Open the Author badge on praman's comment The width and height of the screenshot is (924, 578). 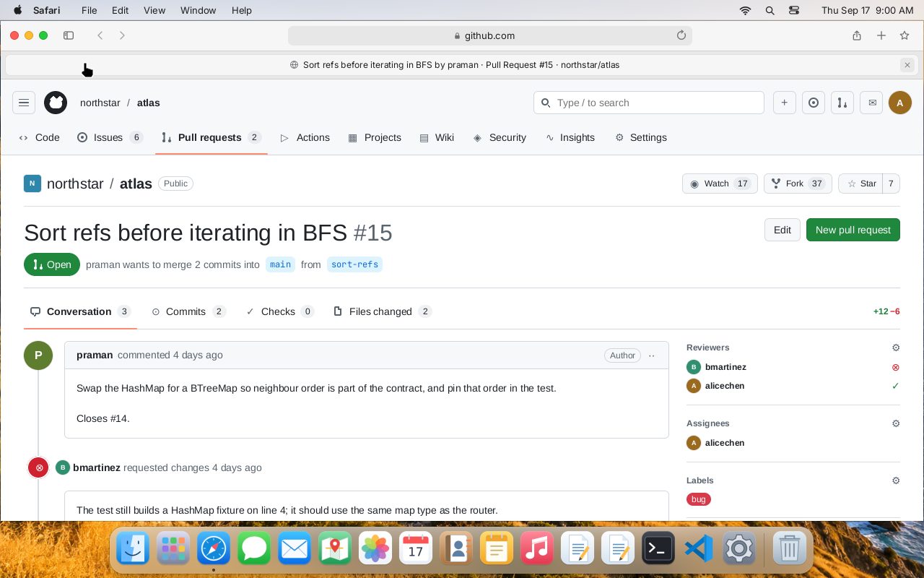[x=622, y=355]
